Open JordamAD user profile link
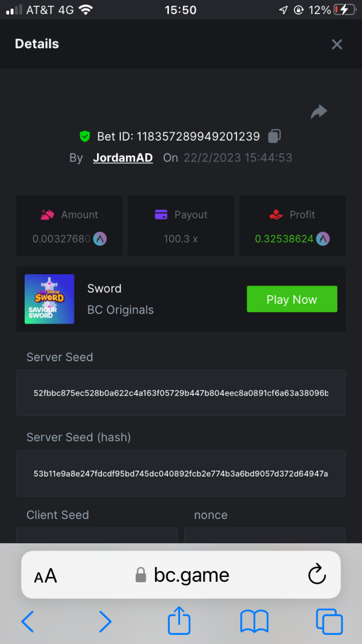The image size is (362, 644). 123,158
